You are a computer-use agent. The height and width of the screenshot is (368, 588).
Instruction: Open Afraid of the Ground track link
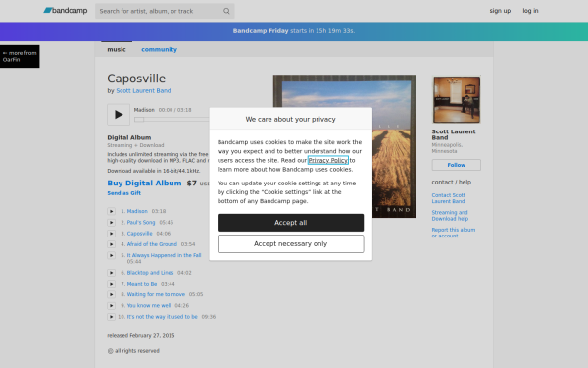coord(152,244)
